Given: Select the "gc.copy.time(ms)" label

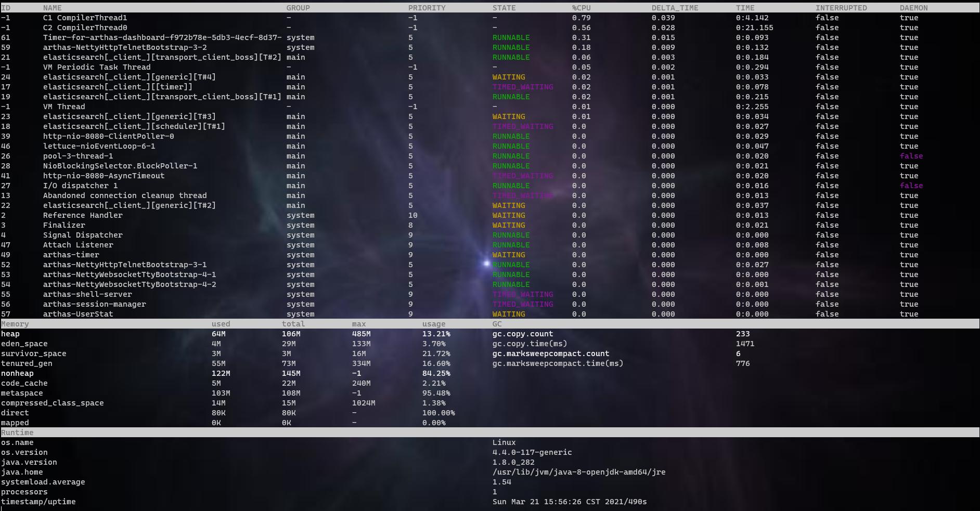Looking at the screenshot, I should coord(530,344).
